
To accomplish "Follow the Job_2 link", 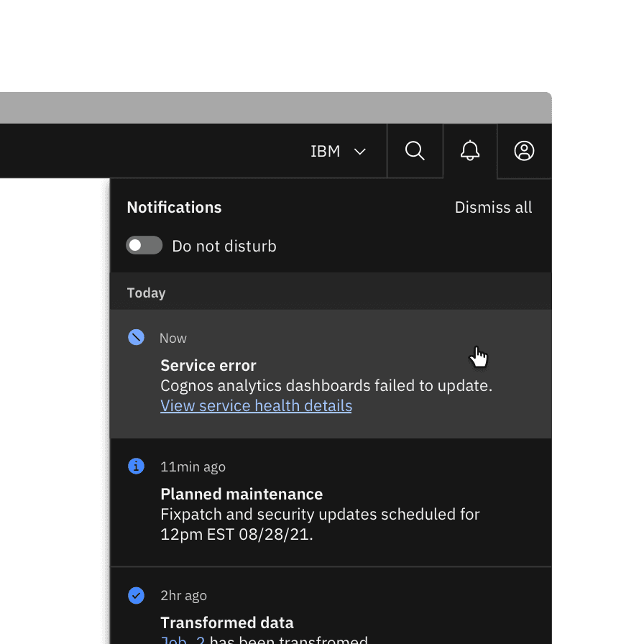I will coord(183,639).
